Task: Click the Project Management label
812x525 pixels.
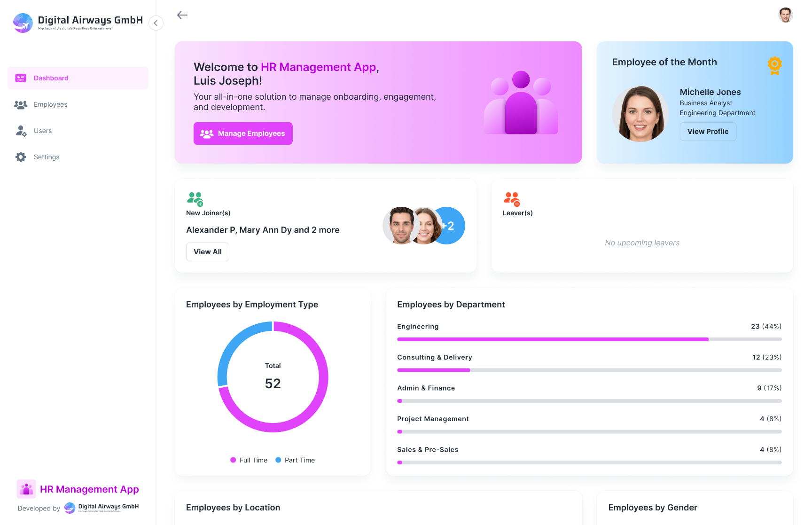Action: pyautogui.click(x=433, y=419)
